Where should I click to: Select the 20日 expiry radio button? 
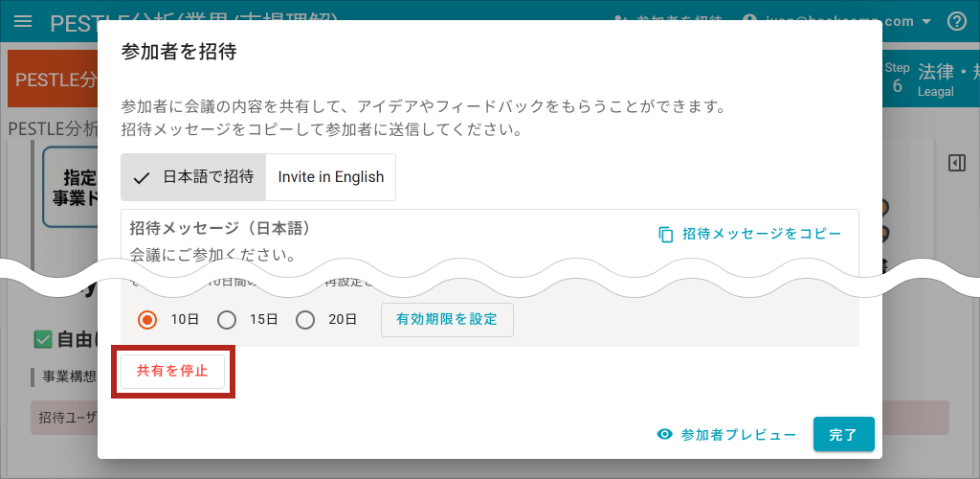[x=305, y=320]
